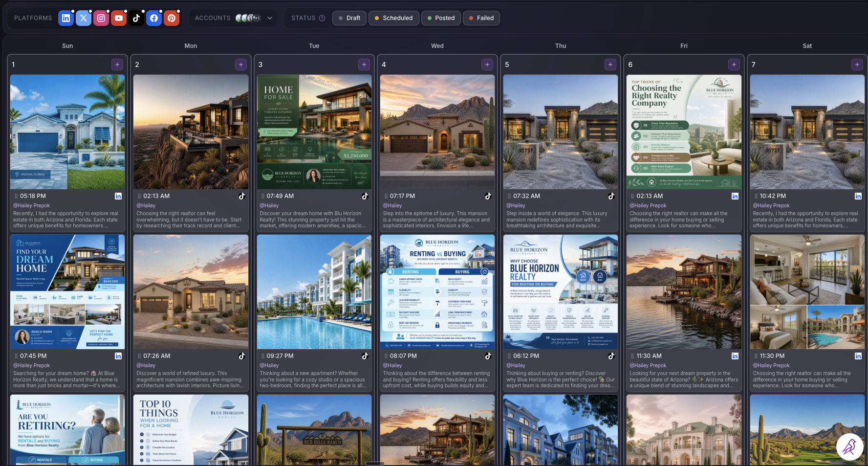The width and height of the screenshot is (868, 466).
Task: Click TikTok icon on 08:07 PM post
Action: click(x=488, y=356)
